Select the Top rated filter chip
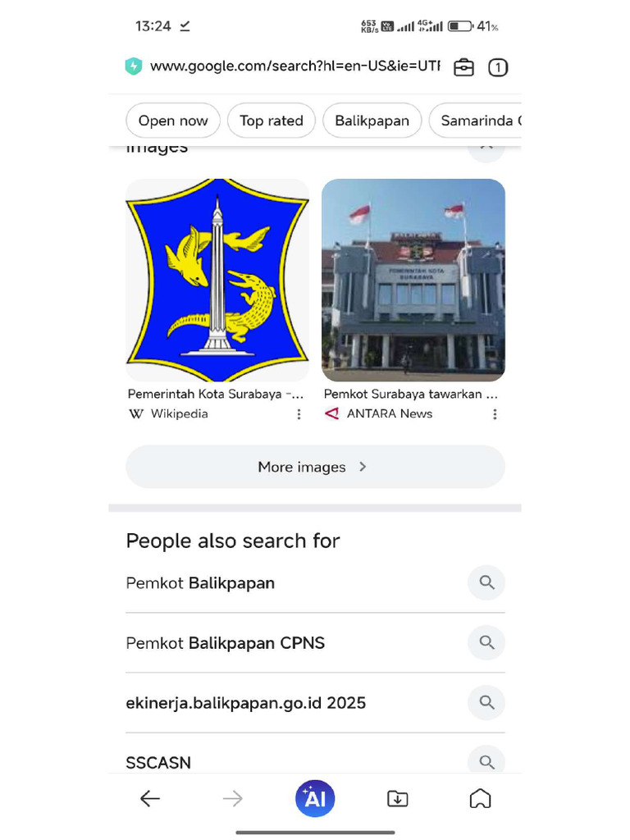 coord(271,121)
